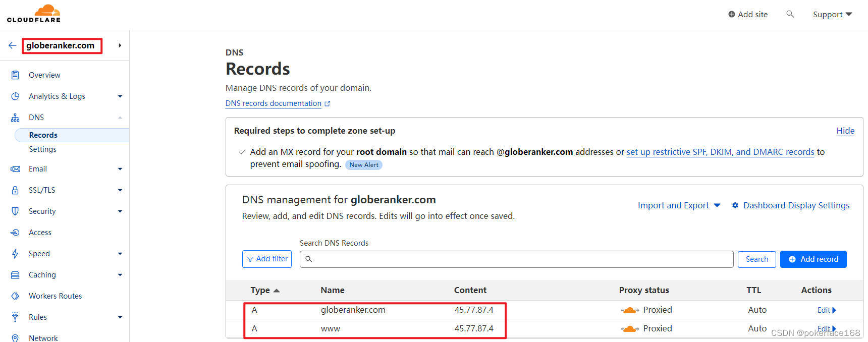Sort records by Type column

coord(265,290)
